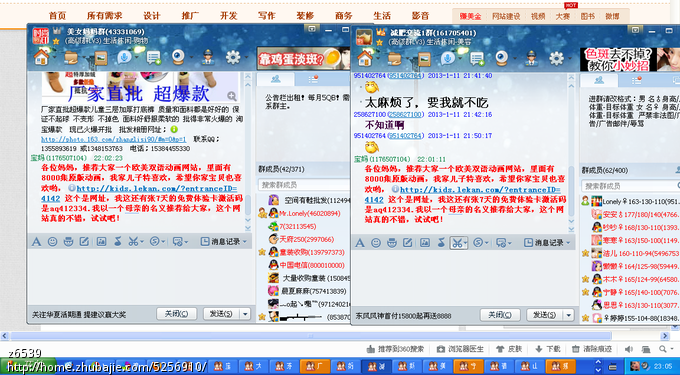Open group home icon in 减肥交流1群 window
The image size is (680, 375).
[x=365, y=59]
